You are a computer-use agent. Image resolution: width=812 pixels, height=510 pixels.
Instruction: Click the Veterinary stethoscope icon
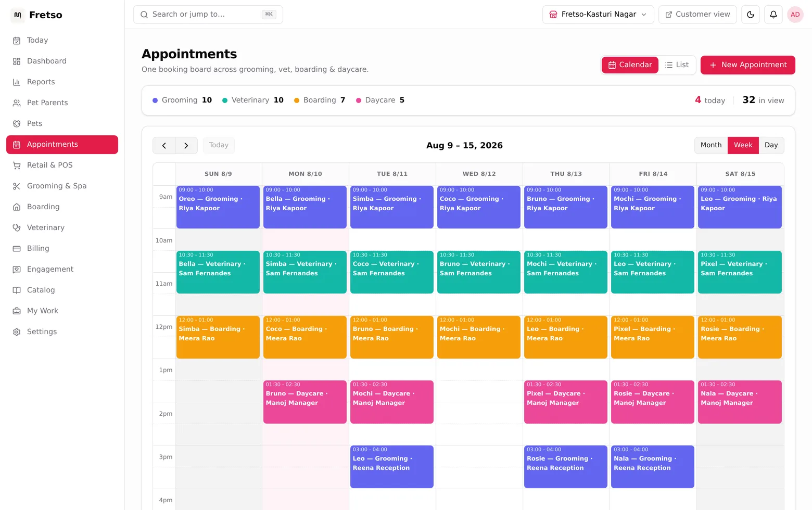pyautogui.click(x=17, y=227)
